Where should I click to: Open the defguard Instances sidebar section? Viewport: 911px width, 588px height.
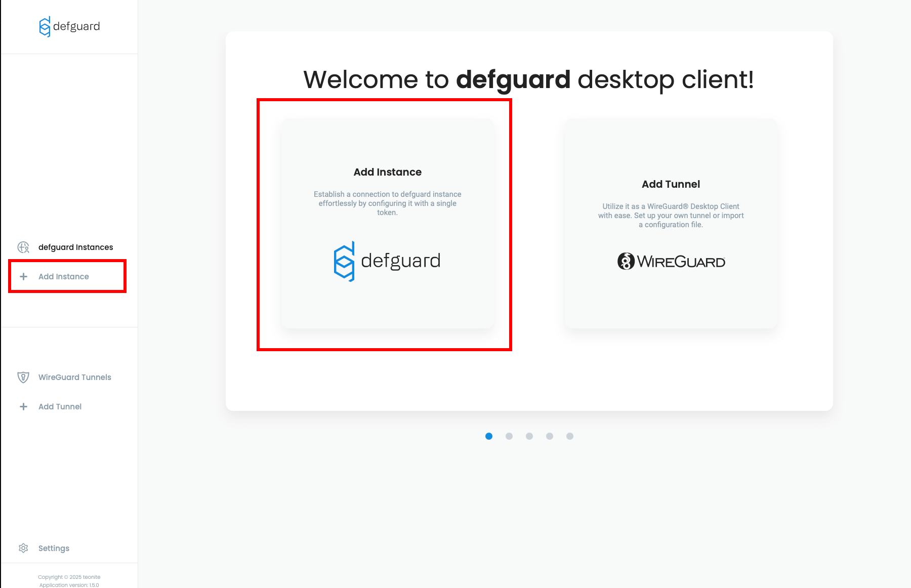click(x=75, y=247)
